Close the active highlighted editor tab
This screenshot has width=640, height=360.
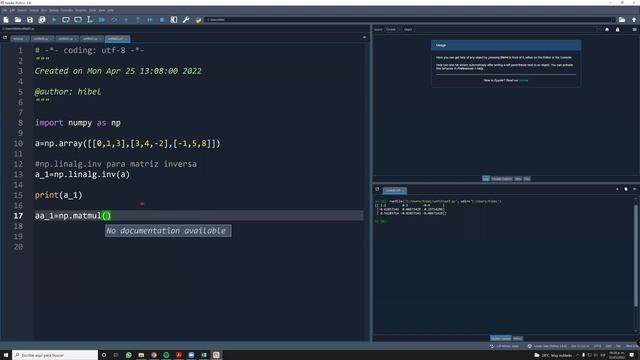[126, 39]
